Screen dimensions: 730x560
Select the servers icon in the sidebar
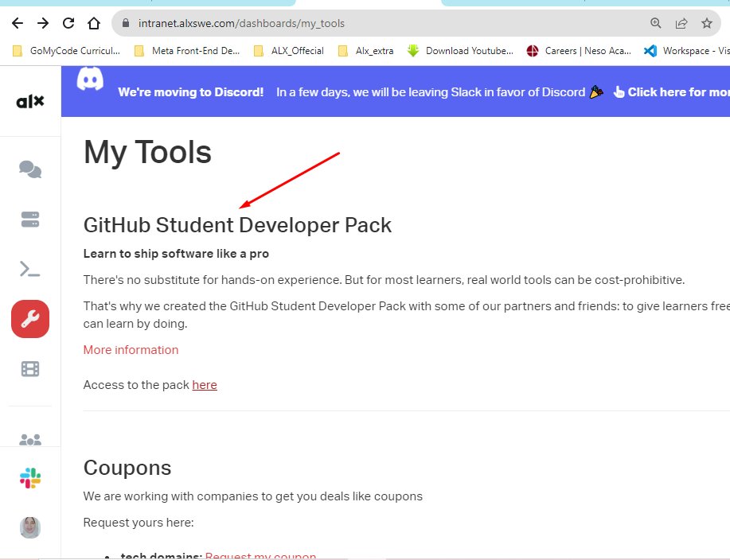tap(29, 219)
